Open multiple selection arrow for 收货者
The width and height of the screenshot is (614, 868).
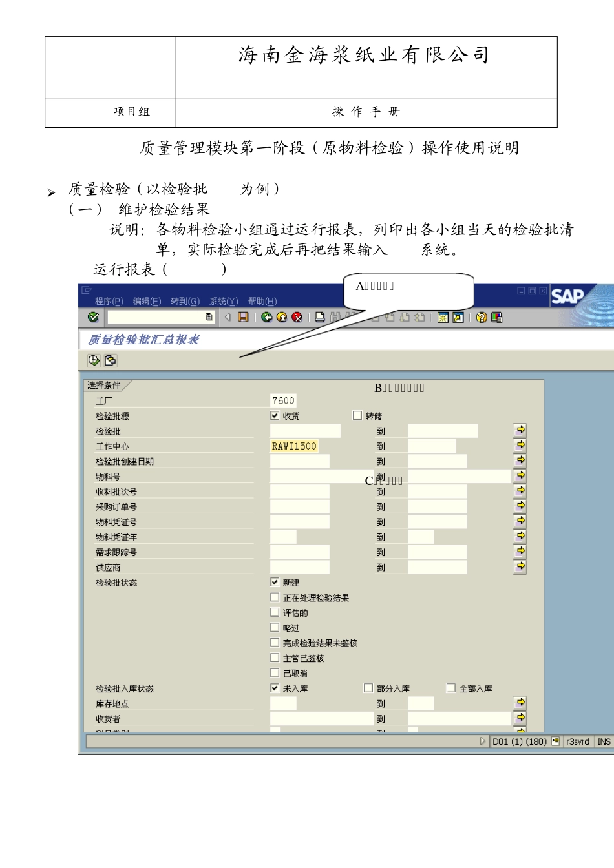coord(520,718)
